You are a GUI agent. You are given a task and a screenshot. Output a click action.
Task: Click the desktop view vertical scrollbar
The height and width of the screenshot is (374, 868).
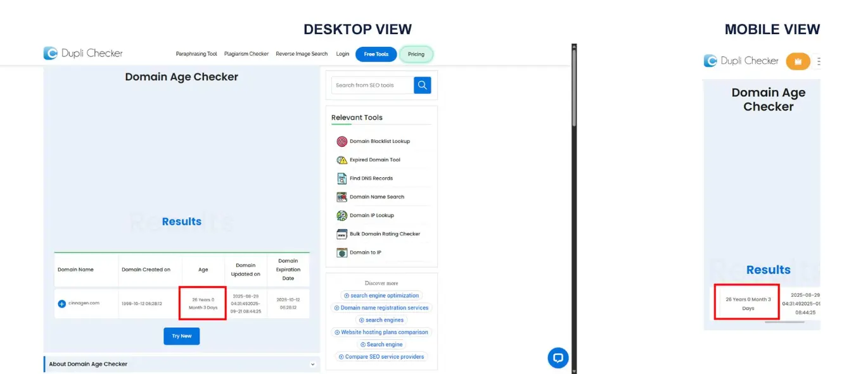(x=574, y=89)
